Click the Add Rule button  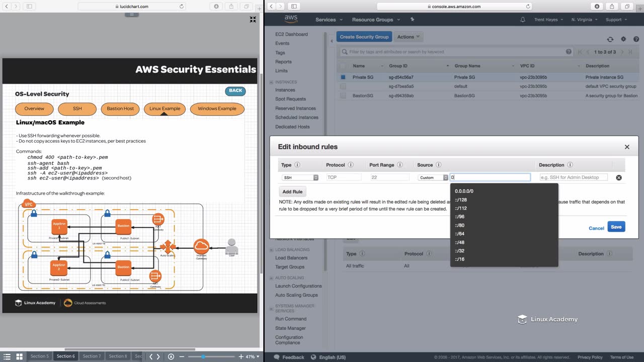(292, 192)
